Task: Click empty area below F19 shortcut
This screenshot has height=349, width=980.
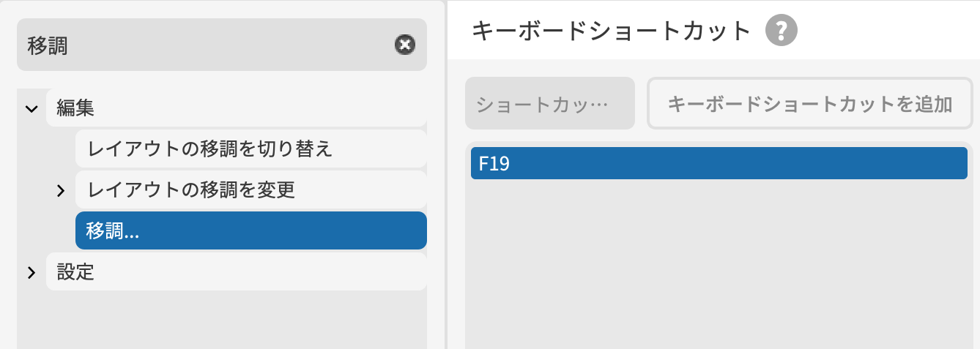Action: [719, 263]
